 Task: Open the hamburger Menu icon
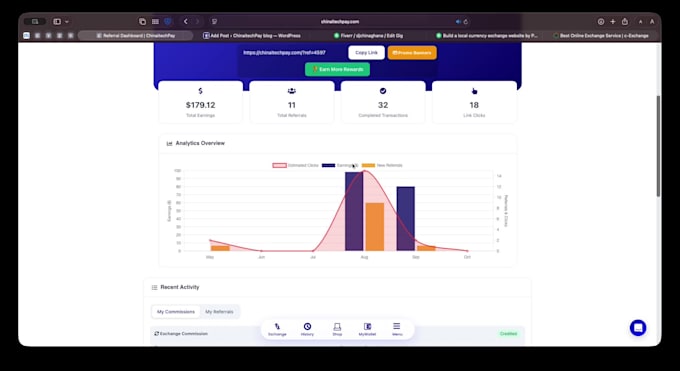tap(397, 326)
